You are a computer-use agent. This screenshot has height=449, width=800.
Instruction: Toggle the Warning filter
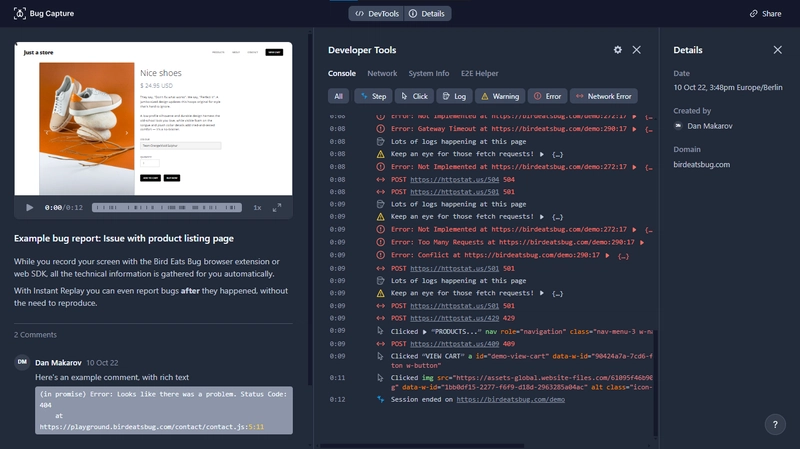click(500, 96)
